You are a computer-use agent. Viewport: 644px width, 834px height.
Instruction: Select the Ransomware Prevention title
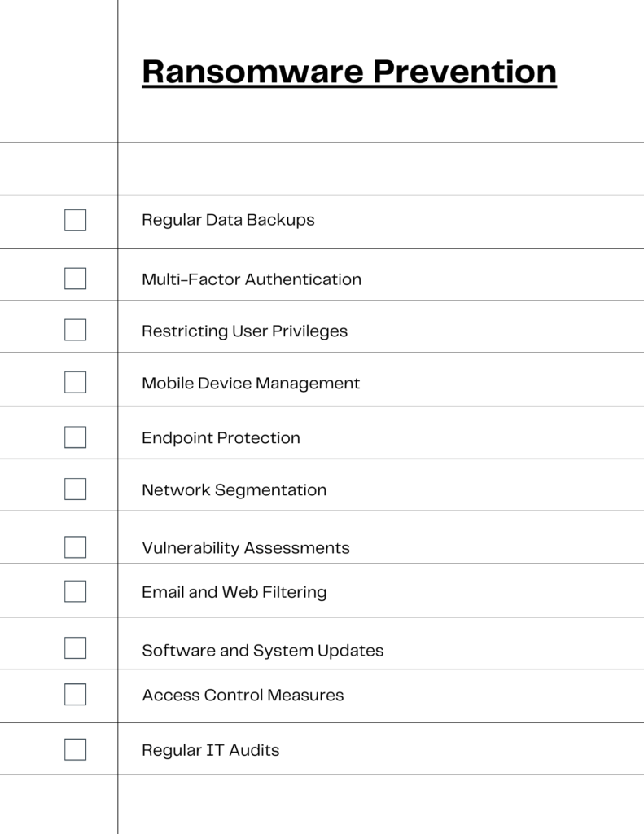(349, 72)
